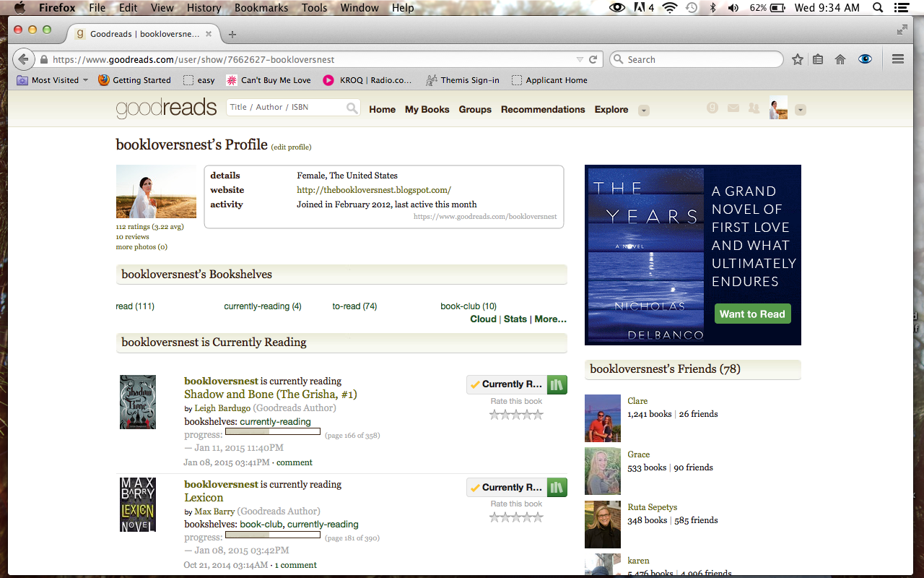Image resolution: width=924 pixels, height=578 pixels.
Task: Click the edit profile link
Action: pos(291,147)
